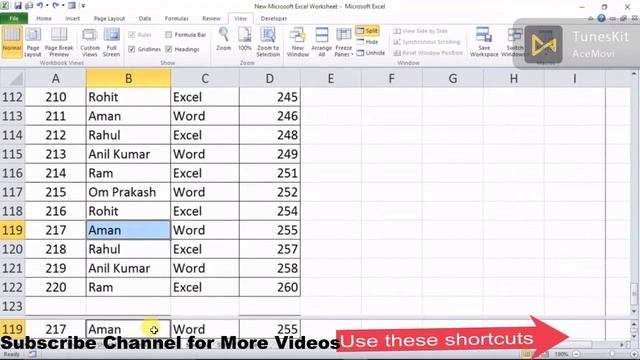
Task: Click Hide window button
Action: 367,42
